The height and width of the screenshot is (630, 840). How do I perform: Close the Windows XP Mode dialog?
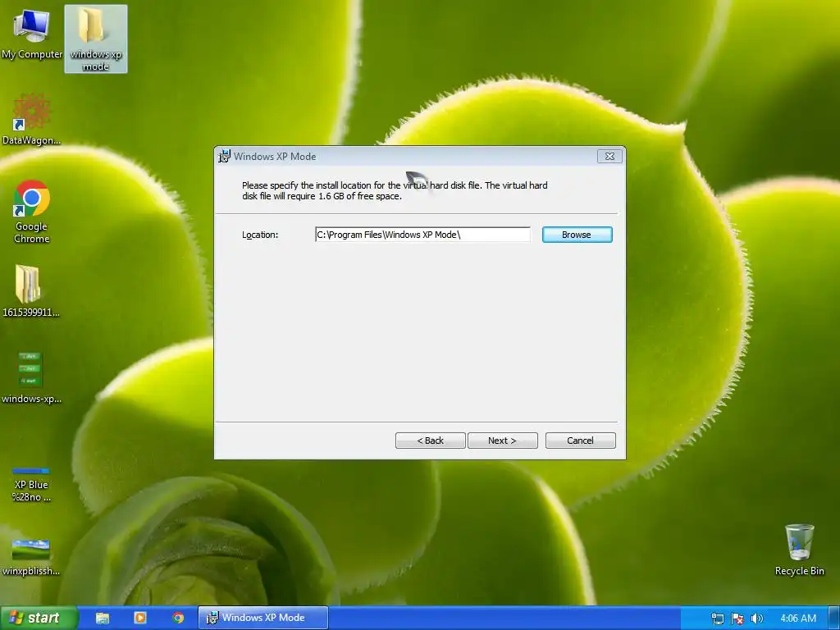click(x=609, y=157)
